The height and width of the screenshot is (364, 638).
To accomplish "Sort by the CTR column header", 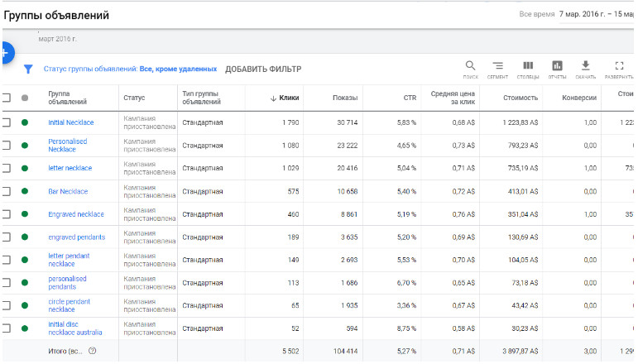I will point(410,98).
